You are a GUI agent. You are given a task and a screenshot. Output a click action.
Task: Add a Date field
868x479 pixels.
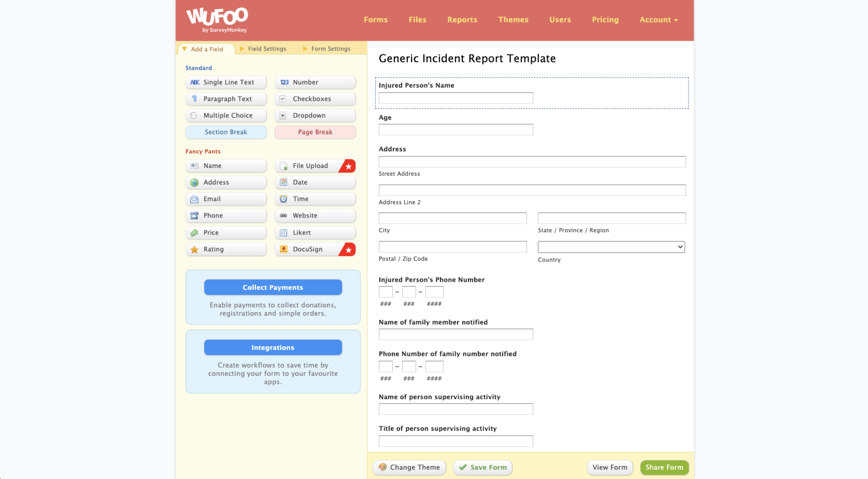pos(315,182)
